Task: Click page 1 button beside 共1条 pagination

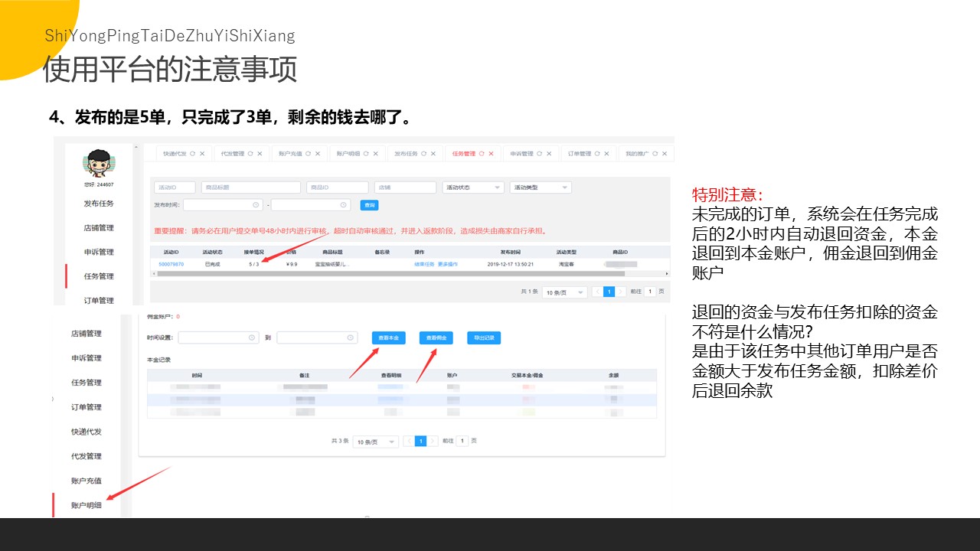Action: (609, 292)
